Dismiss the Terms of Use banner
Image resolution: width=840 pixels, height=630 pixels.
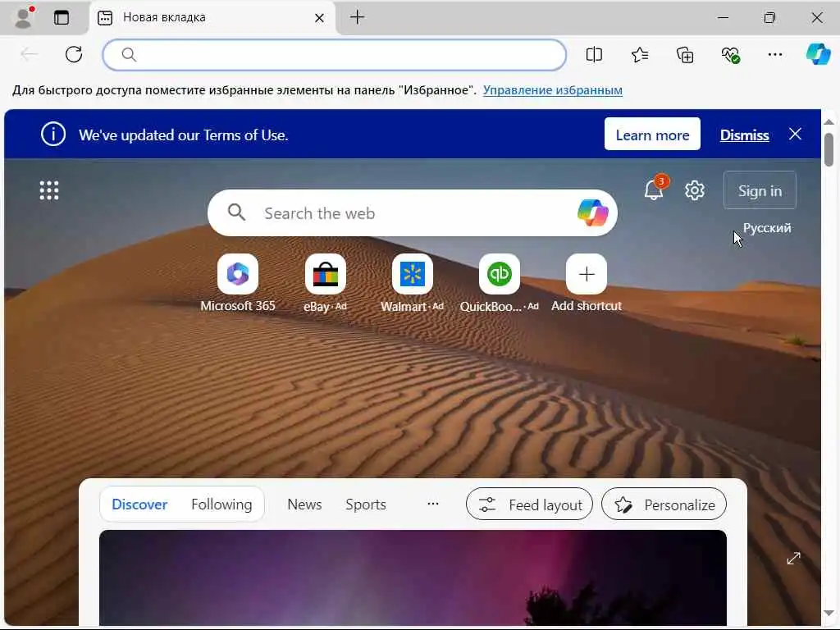pyautogui.click(x=744, y=135)
